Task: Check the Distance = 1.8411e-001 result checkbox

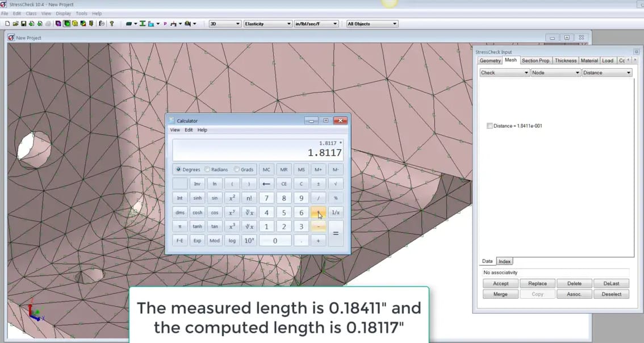Action: 490,126
